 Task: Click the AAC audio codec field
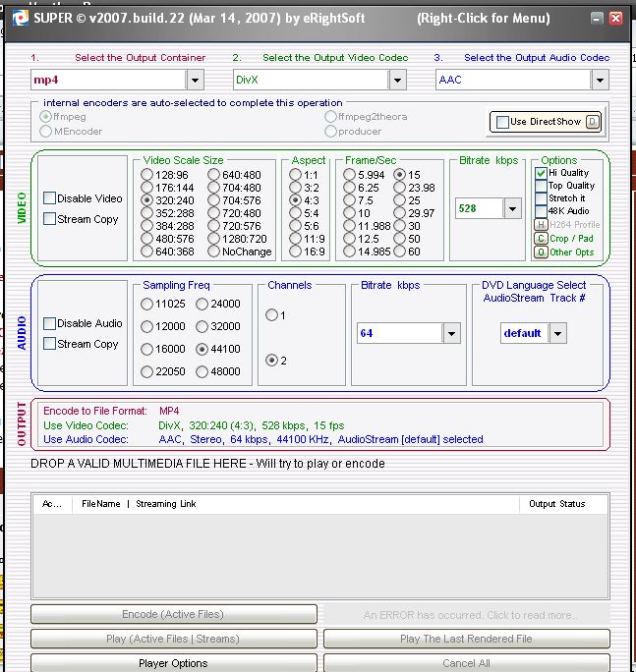pos(513,81)
